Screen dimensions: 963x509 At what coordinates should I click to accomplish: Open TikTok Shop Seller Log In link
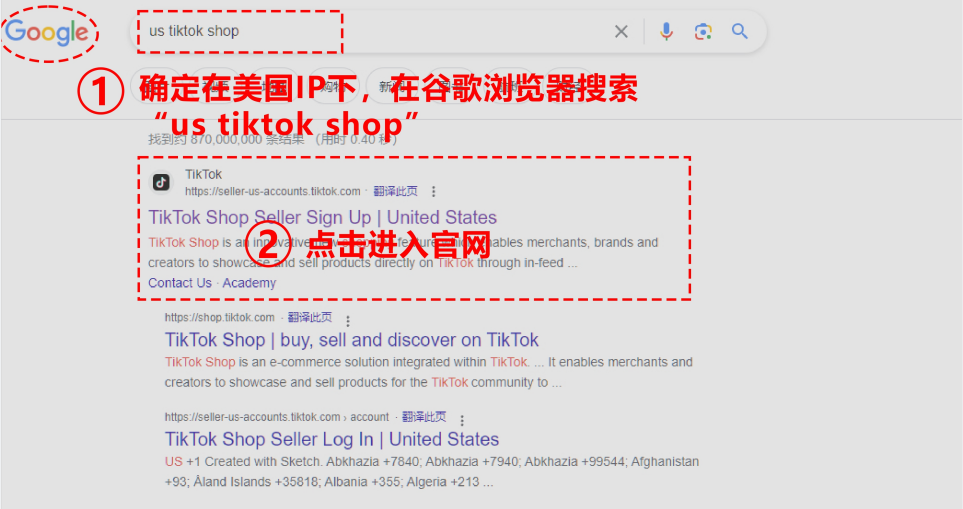tap(332, 440)
